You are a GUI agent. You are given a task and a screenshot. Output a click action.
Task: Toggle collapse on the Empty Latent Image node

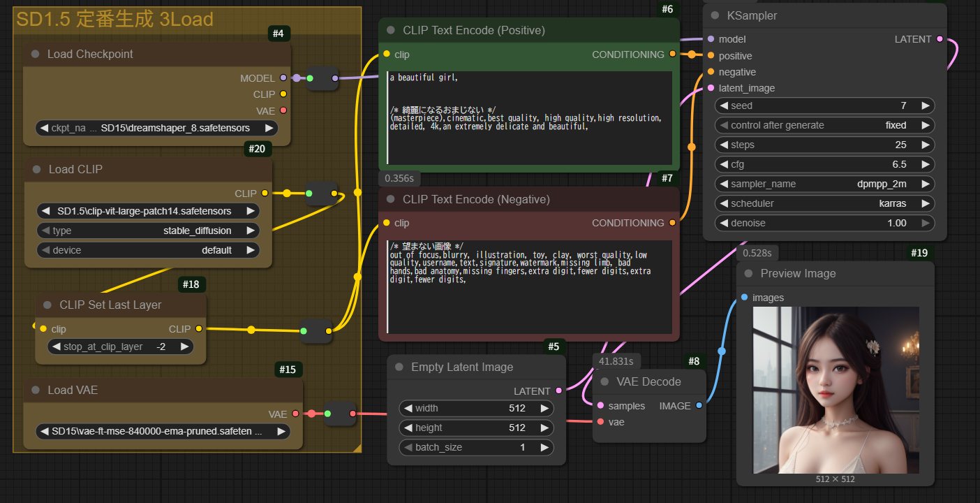click(399, 367)
